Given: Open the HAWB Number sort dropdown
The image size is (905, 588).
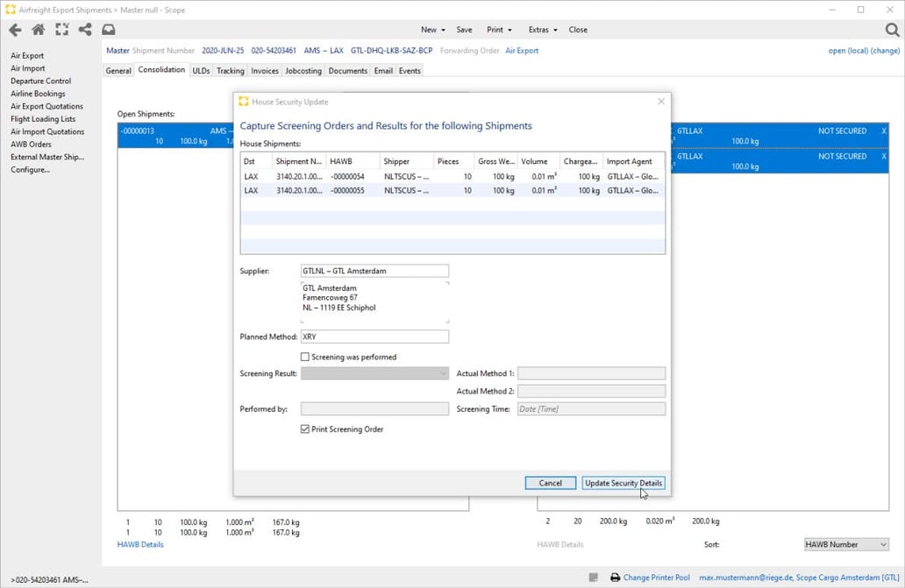Looking at the screenshot, I should tap(846, 544).
